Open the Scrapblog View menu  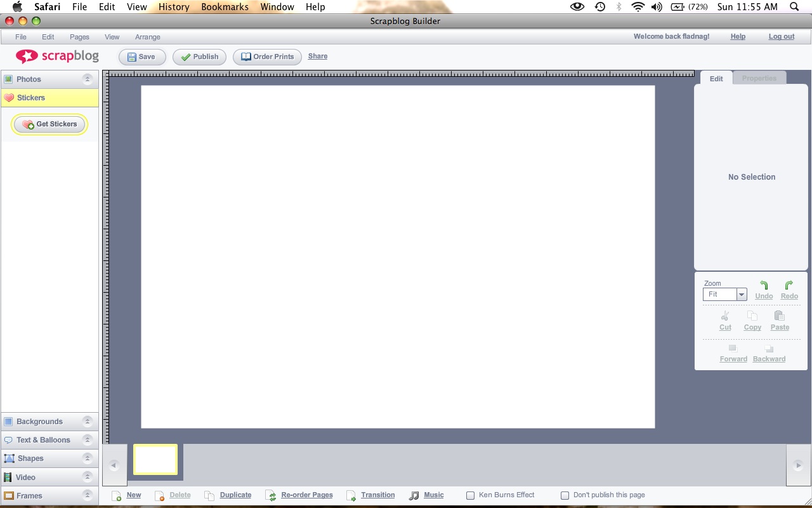112,37
